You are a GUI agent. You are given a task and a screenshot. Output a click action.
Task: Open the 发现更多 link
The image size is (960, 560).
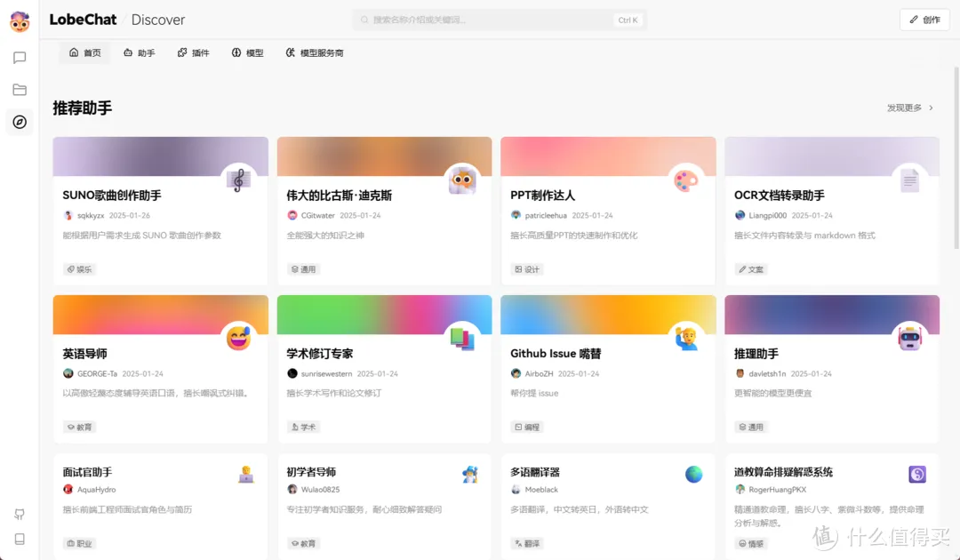tap(905, 107)
